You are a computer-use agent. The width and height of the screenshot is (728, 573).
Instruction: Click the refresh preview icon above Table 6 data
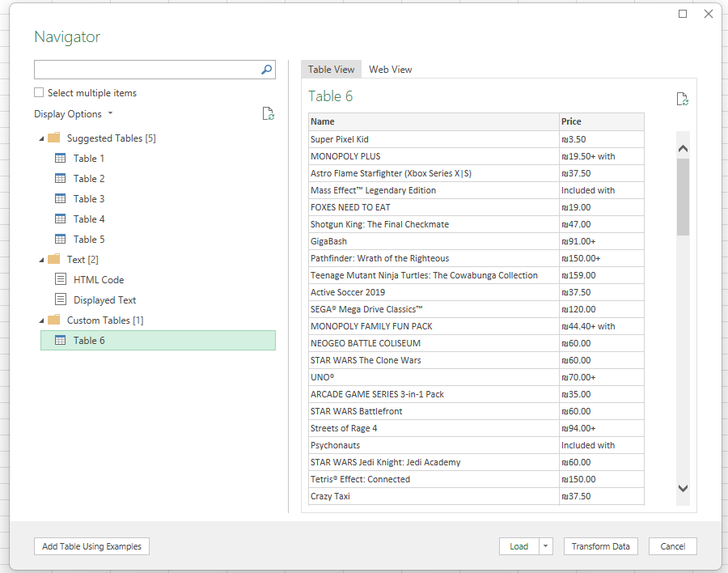pyautogui.click(x=682, y=98)
